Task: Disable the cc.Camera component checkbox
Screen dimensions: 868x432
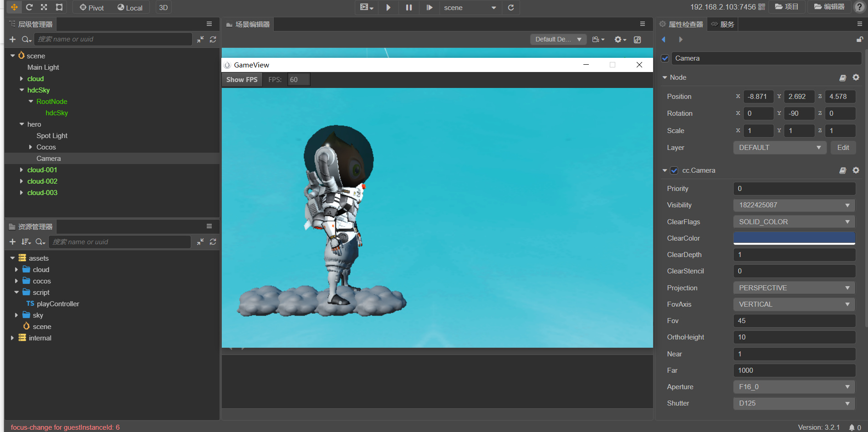Action: [674, 170]
